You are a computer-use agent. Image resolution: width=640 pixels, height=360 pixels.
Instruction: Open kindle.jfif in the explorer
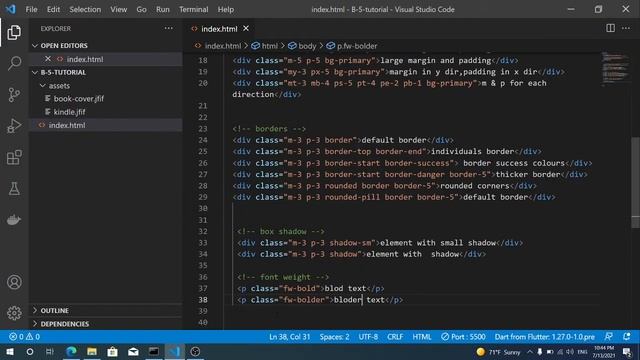[69, 112]
